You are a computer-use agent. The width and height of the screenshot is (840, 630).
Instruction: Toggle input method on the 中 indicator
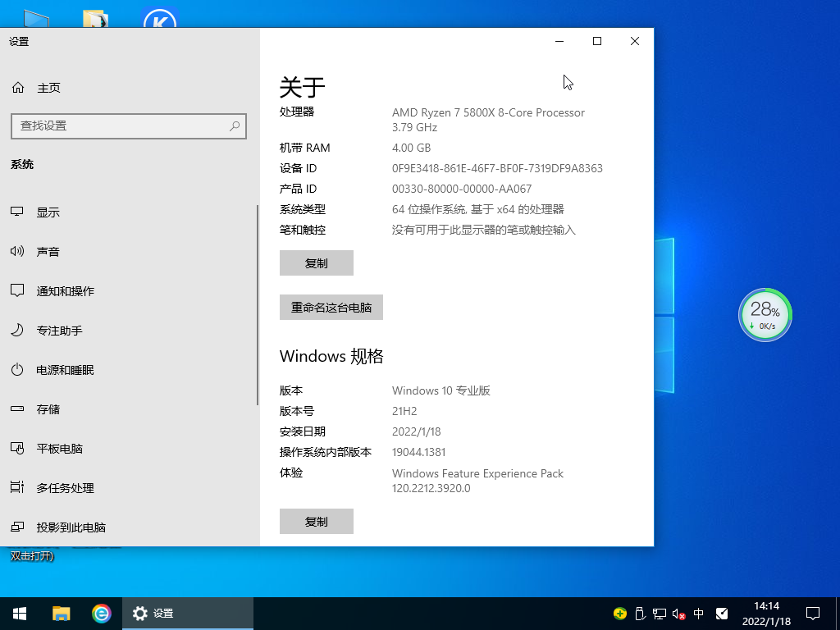pyautogui.click(x=698, y=613)
